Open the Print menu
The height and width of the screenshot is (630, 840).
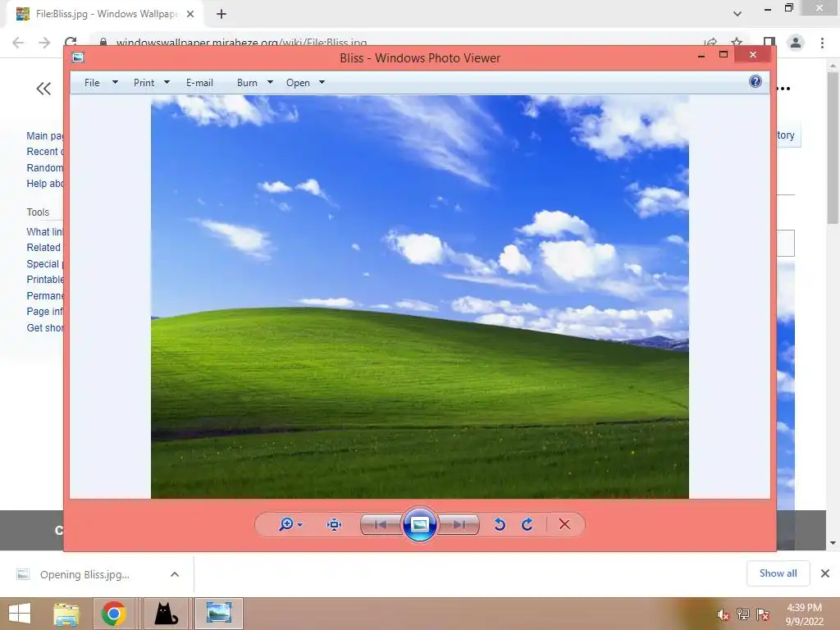coord(144,83)
